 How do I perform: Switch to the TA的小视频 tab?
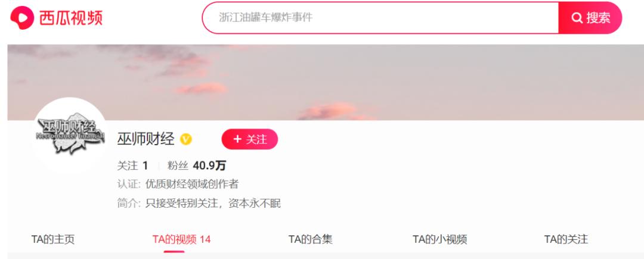click(440, 239)
